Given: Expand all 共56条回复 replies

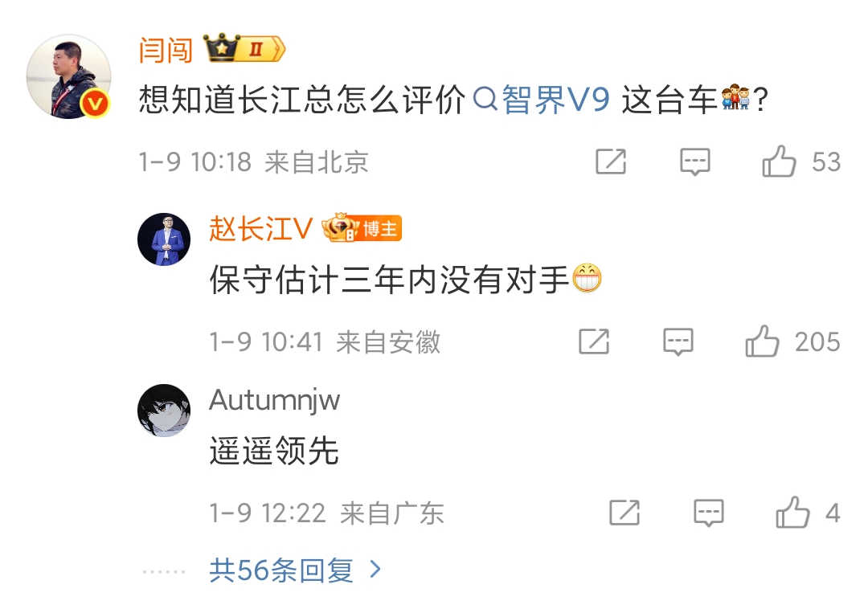Looking at the screenshot, I should (295, 570).
